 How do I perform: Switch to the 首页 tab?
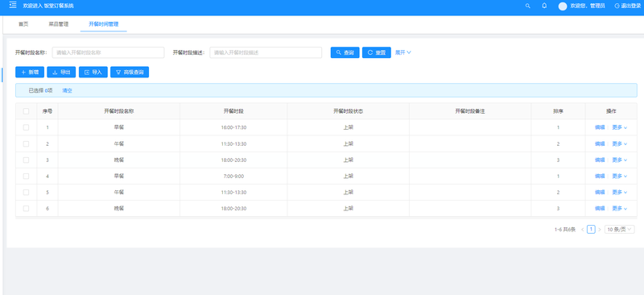point(23,24)
